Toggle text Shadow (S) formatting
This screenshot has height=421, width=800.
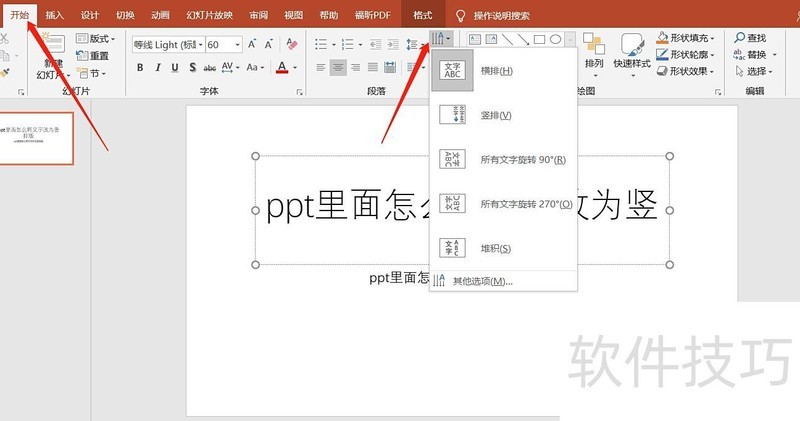(192, 67)
